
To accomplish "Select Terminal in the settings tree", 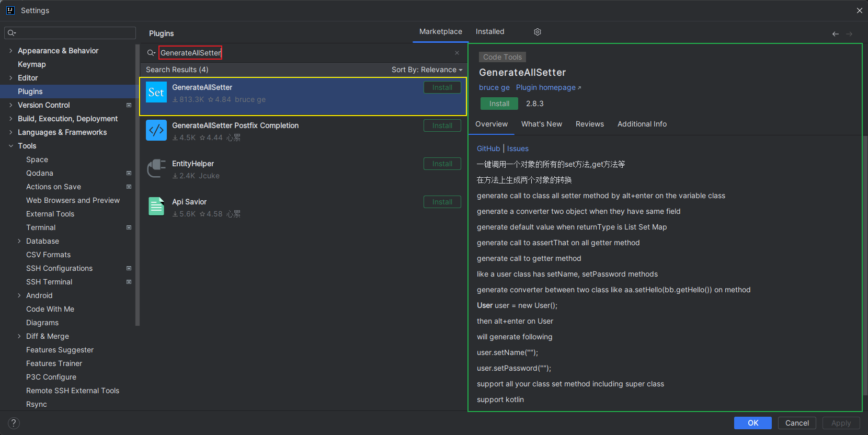I will pos(41,227).
